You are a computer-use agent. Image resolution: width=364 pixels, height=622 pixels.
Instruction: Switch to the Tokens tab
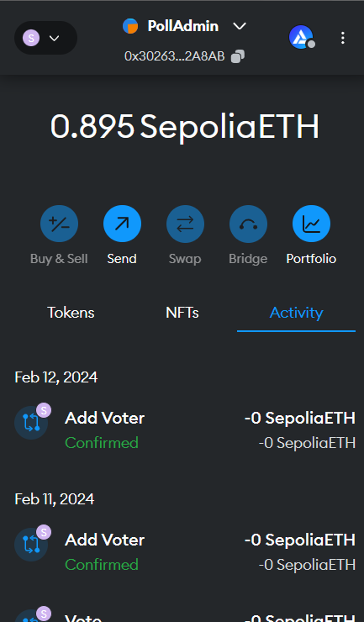pyautogui.click(x=71, y=313)
